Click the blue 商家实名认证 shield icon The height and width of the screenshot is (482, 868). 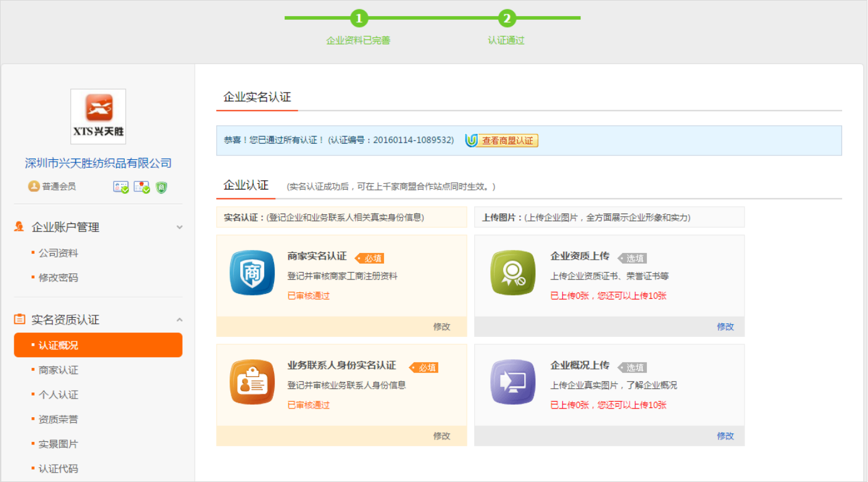[252, 273]
